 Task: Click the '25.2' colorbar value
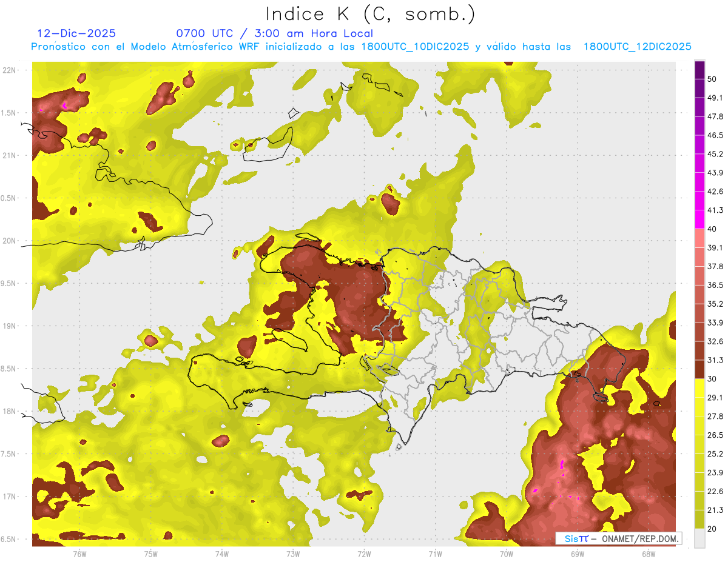715,454
